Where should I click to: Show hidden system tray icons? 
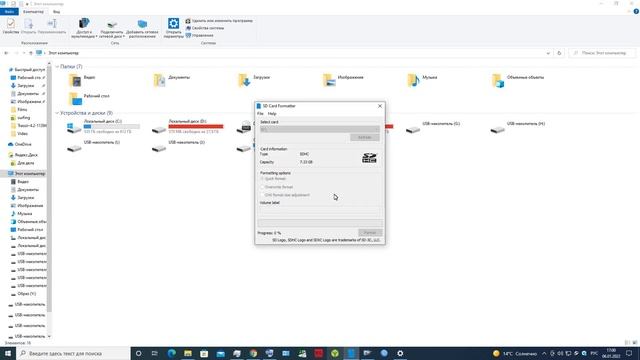pyautogui.click(x=544, y=353)
